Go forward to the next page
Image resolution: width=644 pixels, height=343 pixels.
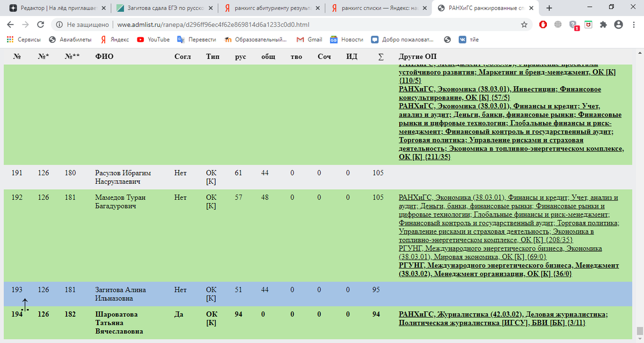click(x=26, y=25)
